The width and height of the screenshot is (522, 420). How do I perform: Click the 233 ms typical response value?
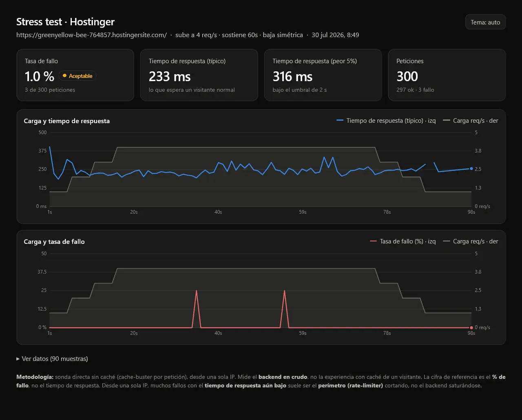coord(170,76)
